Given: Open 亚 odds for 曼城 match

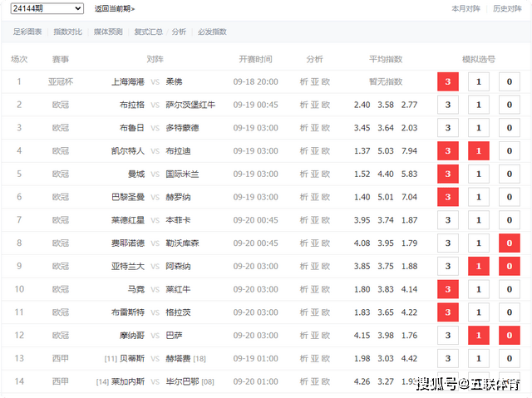Looking at the screenshot, I should (x=314, y=174).
